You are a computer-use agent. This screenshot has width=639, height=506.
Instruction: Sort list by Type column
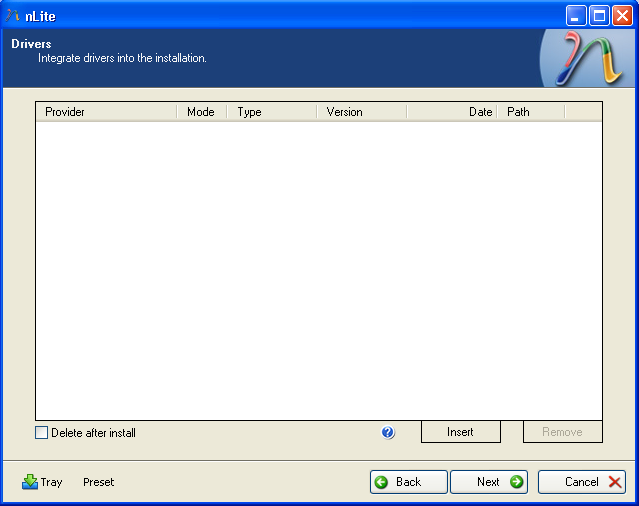pyautogui.click(x=271, y=112)
